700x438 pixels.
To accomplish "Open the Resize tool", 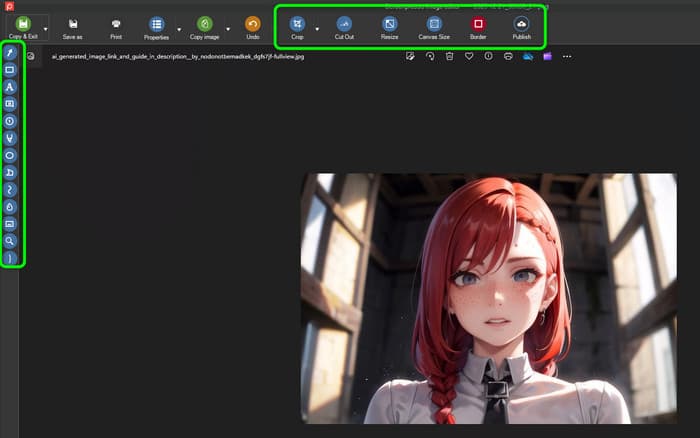I will pyautogui.click(x=389, y=28).
